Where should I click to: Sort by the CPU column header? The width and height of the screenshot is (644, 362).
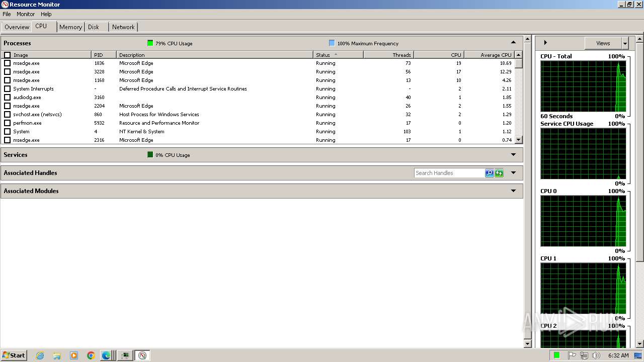(439, 55)
